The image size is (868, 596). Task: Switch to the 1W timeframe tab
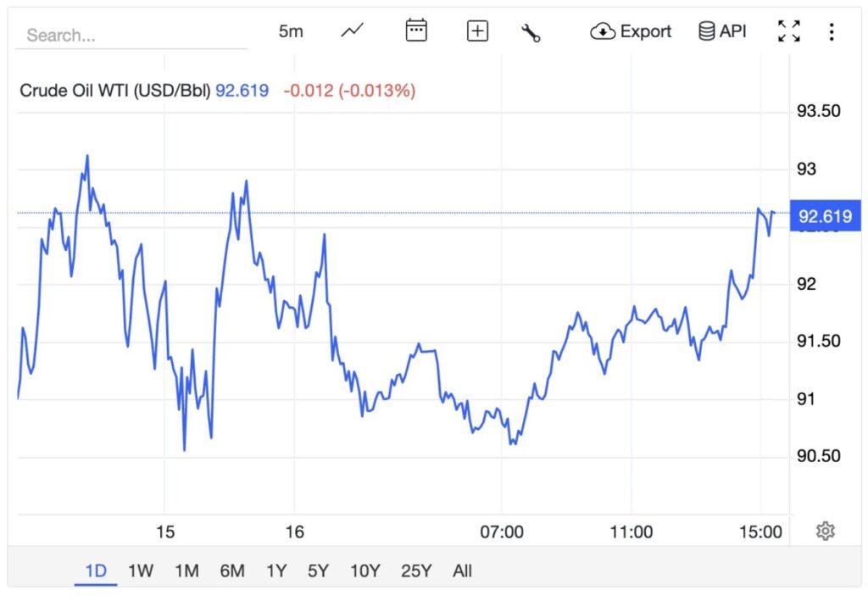point(141,571)
